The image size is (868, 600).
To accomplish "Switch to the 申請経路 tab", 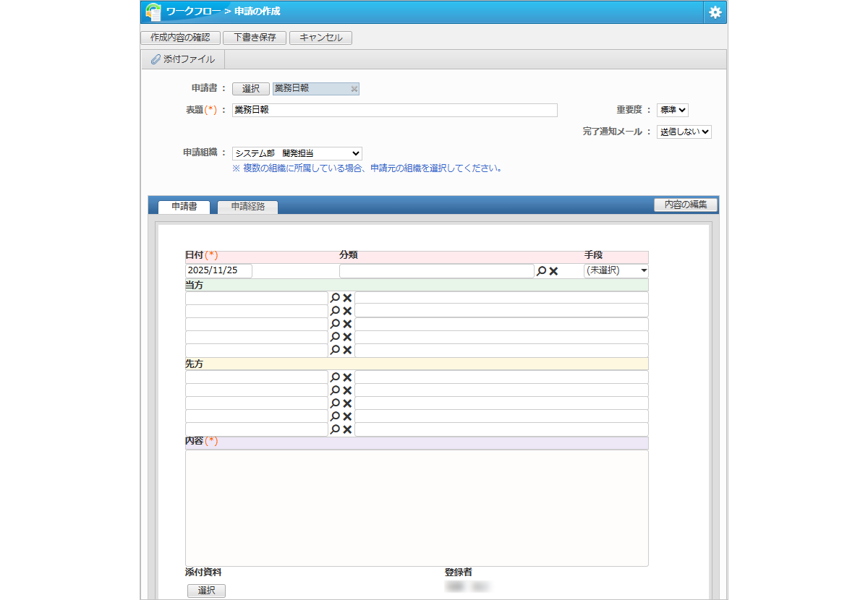I will (247, 206).
